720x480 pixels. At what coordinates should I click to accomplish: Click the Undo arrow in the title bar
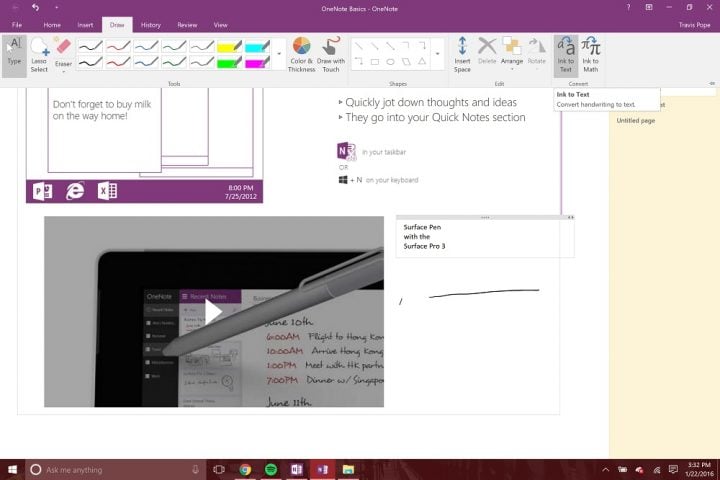pos(36,7)
